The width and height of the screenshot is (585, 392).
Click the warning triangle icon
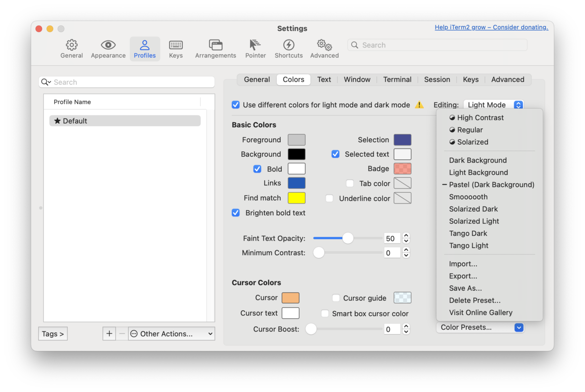[419, 105]
